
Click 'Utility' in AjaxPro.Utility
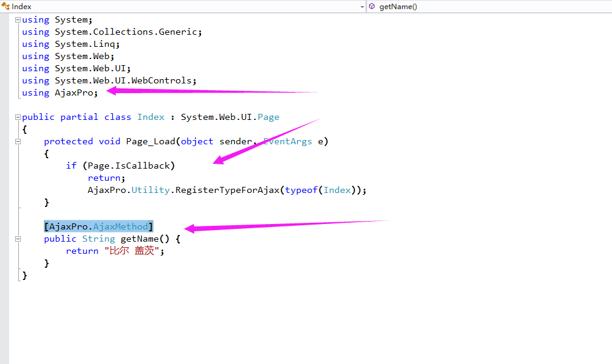[x=150, y=190]
